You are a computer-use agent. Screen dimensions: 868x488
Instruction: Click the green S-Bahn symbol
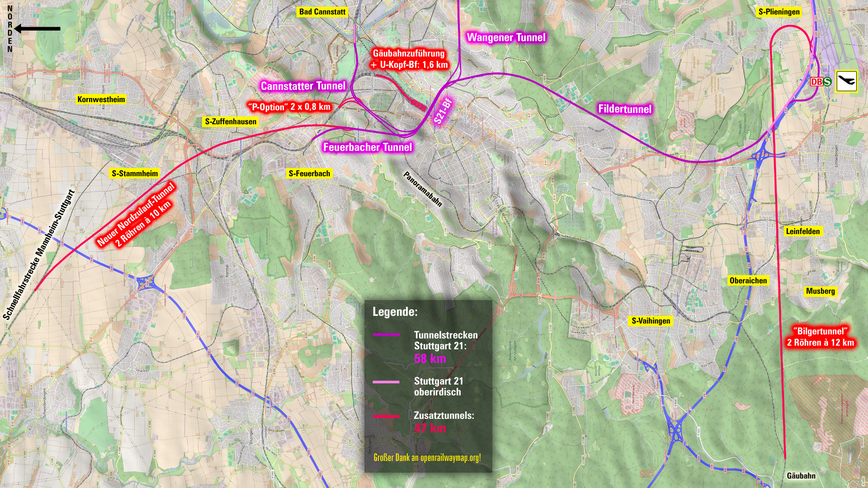(x=827, y=82)
